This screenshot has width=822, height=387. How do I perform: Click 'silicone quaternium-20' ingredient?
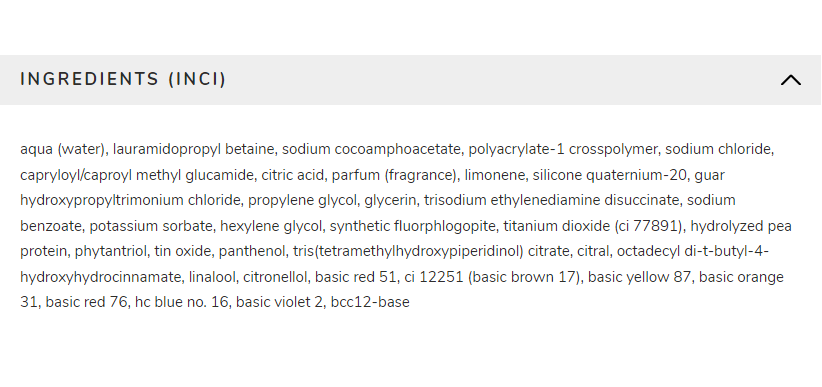tap(610, 175)
